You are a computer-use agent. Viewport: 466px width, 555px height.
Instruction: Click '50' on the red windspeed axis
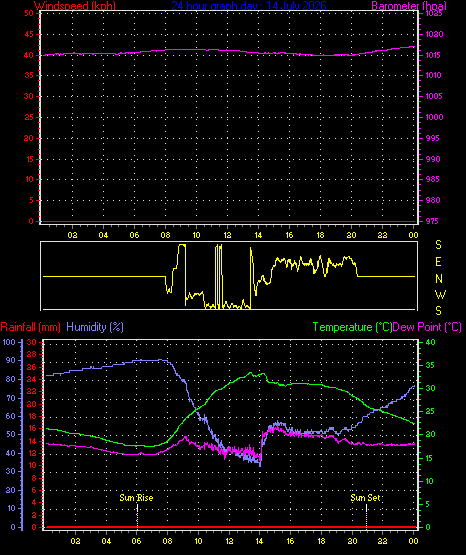point(29,13)
